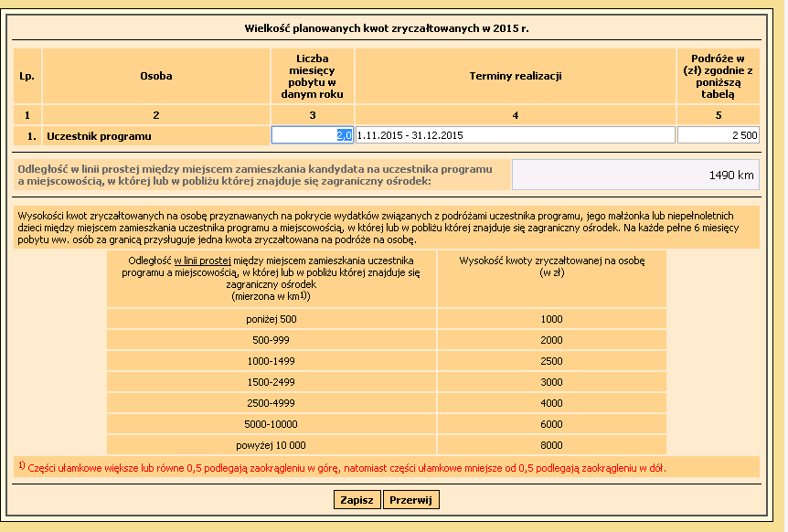Image resolution: width=788 pixels, height=532 pixels.
Task: Select the travel amount field showing 2 500
Action: click(x=719, y=135)
